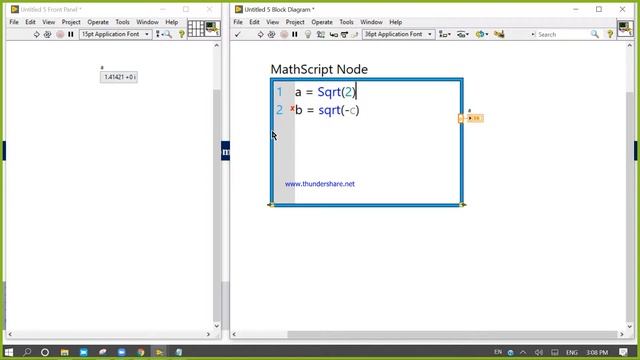Screen dimensions: 640x360
Task: Open Help menu in Front Panel
Action: (171, 22)
